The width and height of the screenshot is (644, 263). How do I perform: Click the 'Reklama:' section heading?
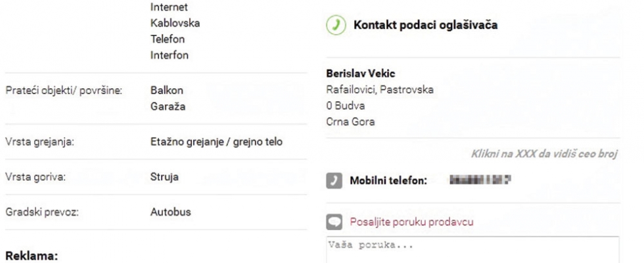(32, 253)
